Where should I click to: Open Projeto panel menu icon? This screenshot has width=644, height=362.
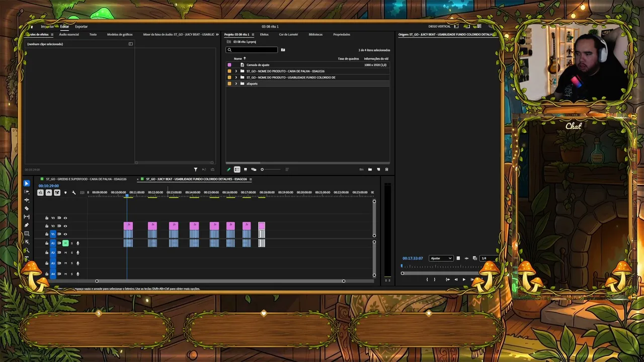click(253, 35)
